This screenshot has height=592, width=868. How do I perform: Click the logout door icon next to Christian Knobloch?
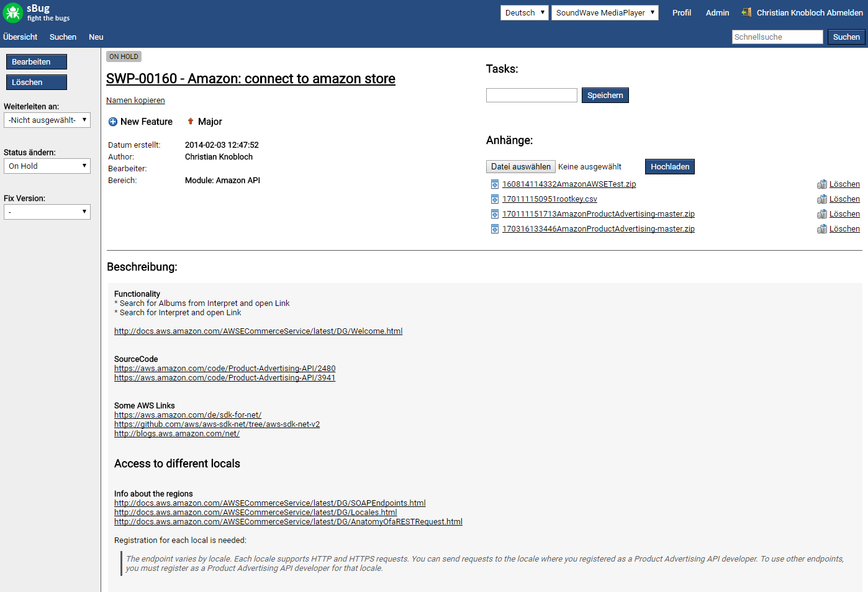746,12
